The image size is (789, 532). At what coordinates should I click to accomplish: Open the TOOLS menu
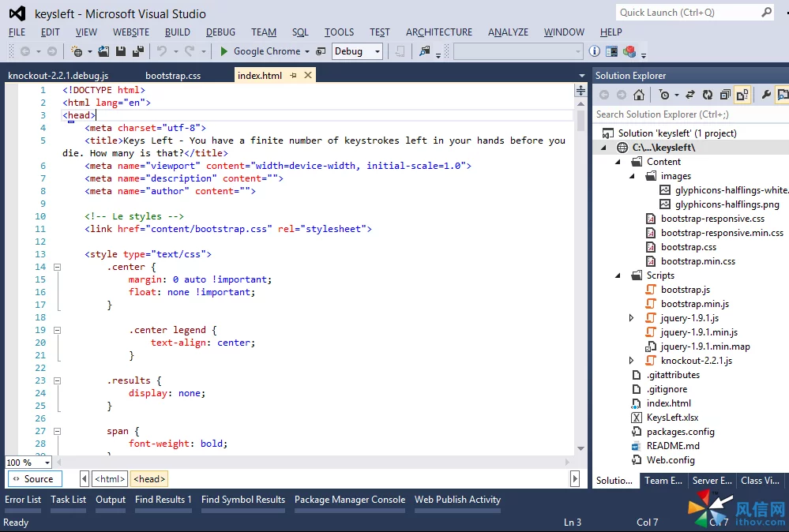(x=339, y=32)
